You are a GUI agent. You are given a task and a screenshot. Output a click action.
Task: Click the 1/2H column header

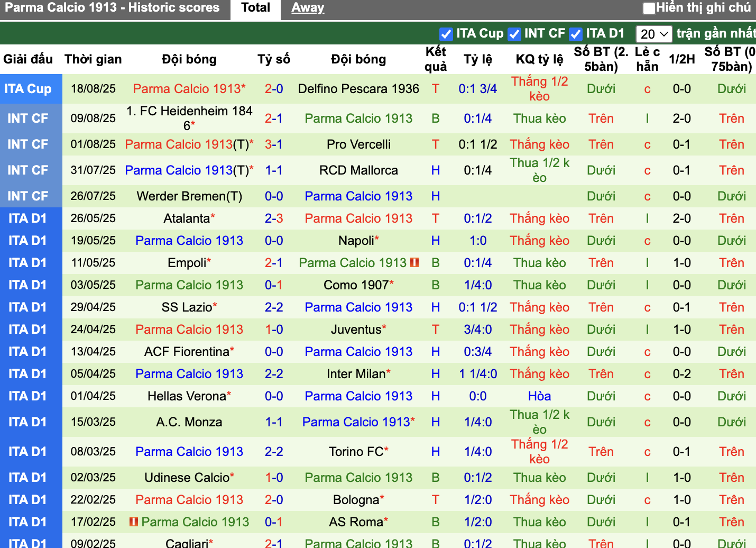681,59
